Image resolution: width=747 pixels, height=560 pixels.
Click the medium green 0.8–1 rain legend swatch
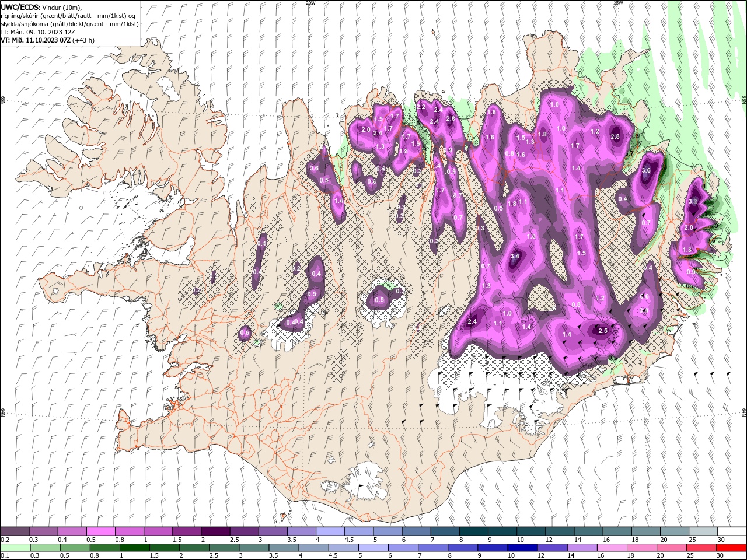pos(106,548)
